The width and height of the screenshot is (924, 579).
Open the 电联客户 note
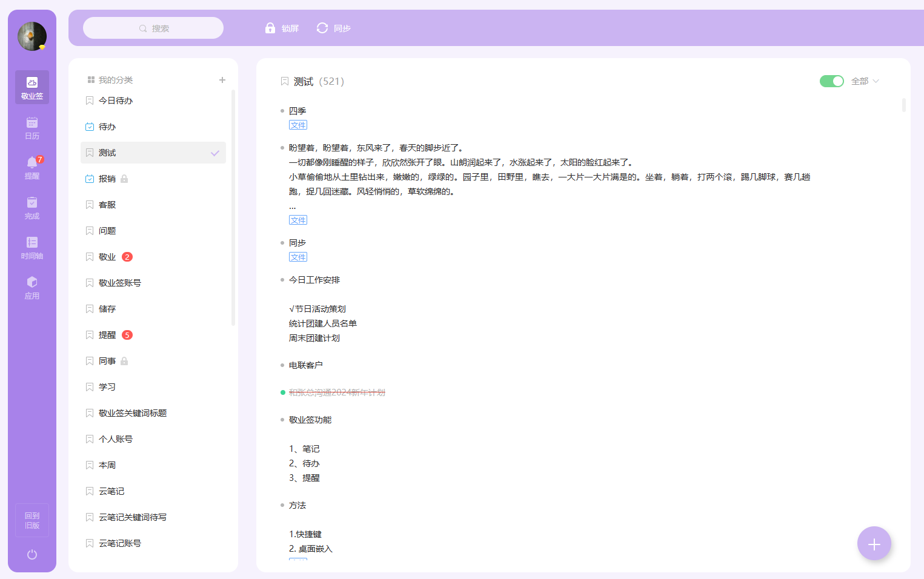point(306,365)
